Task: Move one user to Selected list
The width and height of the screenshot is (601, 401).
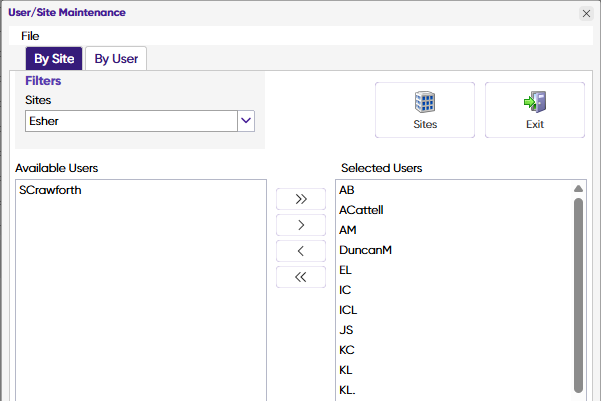Action: tap(301, 225)
